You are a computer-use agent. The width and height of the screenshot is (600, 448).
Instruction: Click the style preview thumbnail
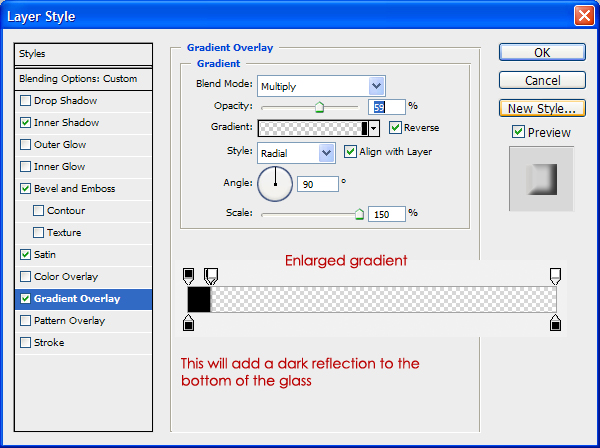(541, 179)
